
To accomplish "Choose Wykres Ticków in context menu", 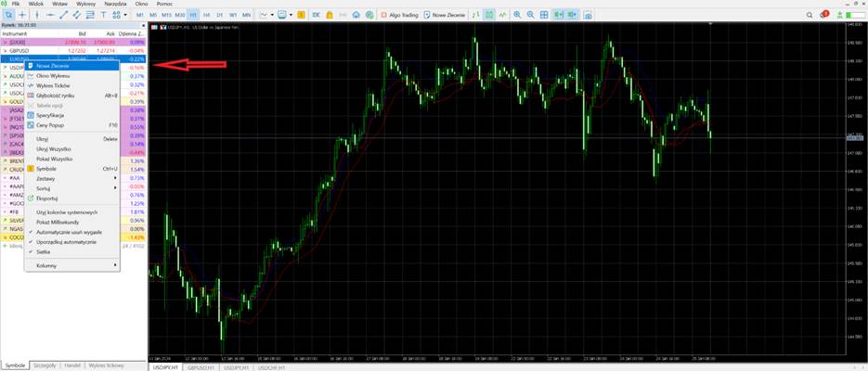I will tap(72, 85).
